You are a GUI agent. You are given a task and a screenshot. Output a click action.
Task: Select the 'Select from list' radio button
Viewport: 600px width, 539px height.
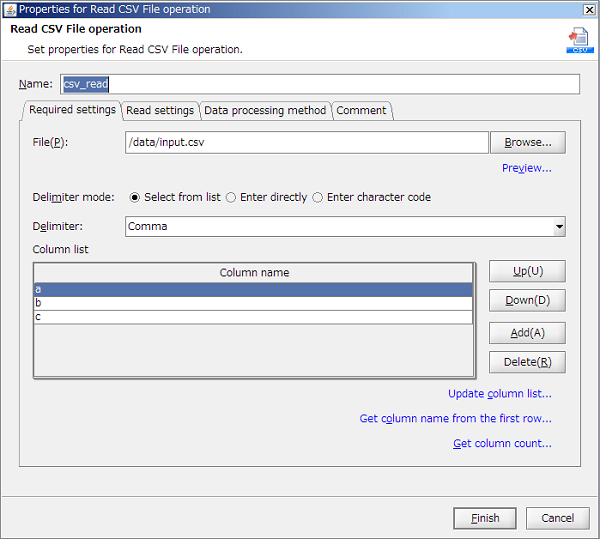135,198
